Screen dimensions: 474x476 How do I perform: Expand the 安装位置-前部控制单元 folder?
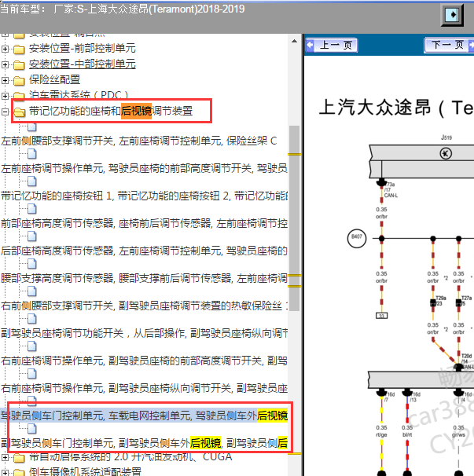[x=5, y=49]
